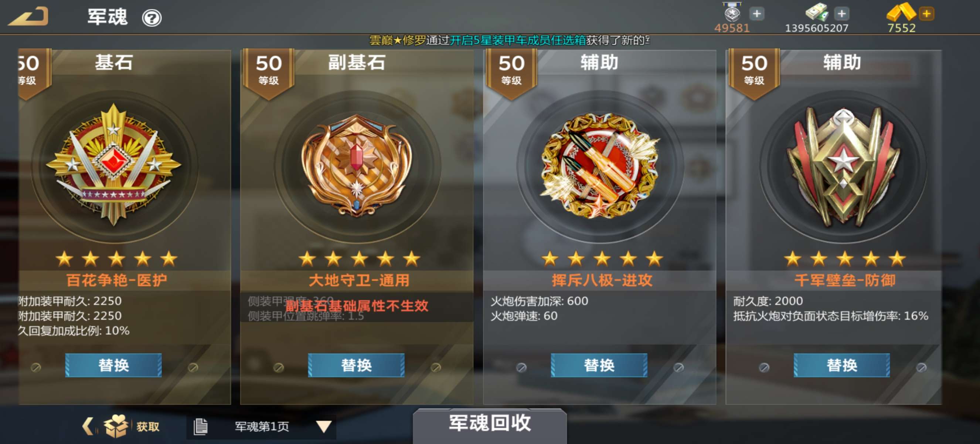Viewport: 980px width, 444px height.
Task: Click 替换 under 副基石 card
Action: point(356,365)
